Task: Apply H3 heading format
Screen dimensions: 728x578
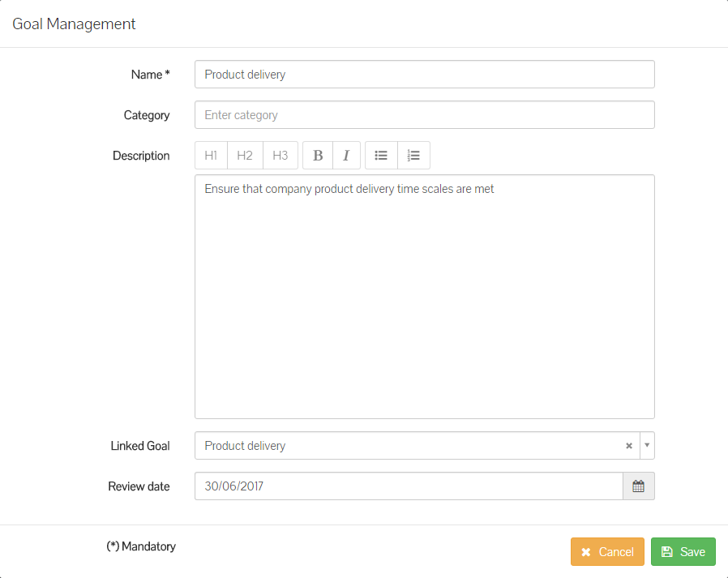Action: (280, 156)
